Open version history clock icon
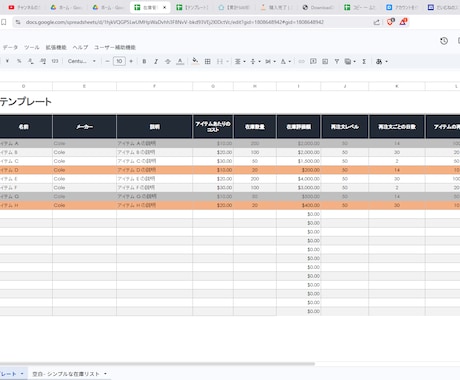 (x=444, y=41)
